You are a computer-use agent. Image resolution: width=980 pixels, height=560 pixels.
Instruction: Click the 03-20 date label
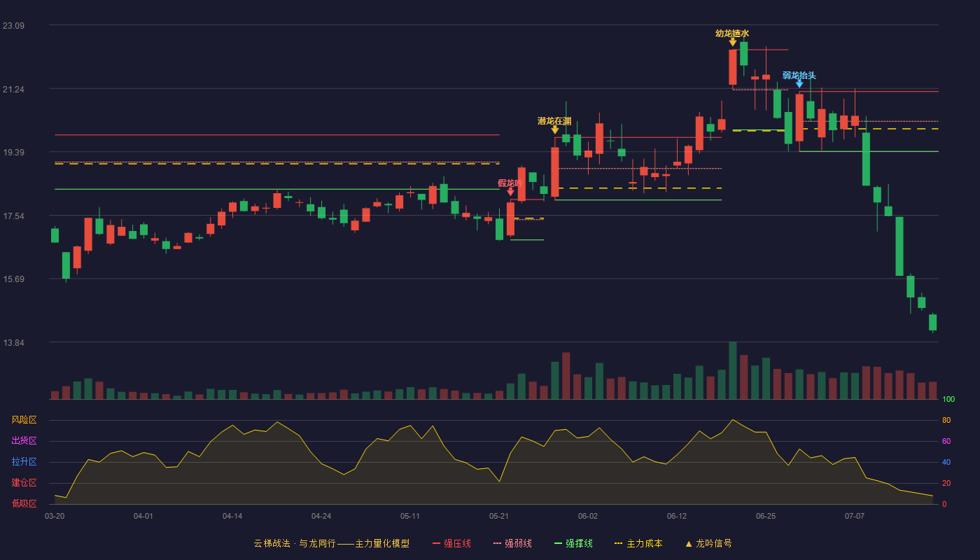(55, 516)
